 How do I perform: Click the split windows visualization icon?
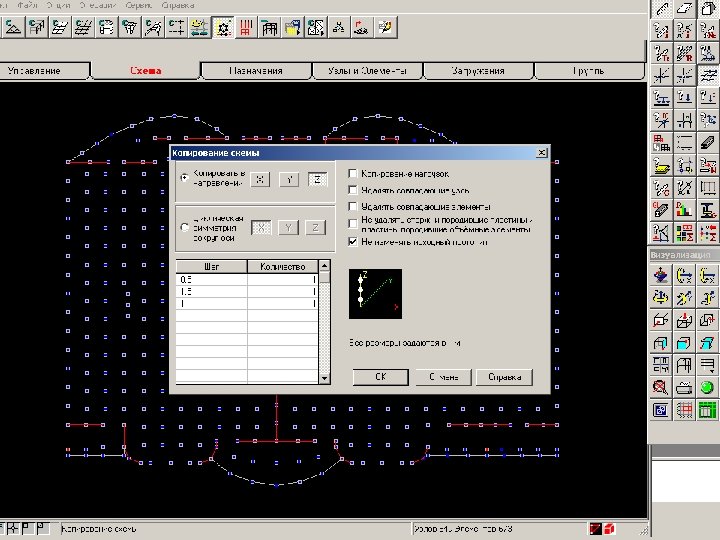[661, 366]
